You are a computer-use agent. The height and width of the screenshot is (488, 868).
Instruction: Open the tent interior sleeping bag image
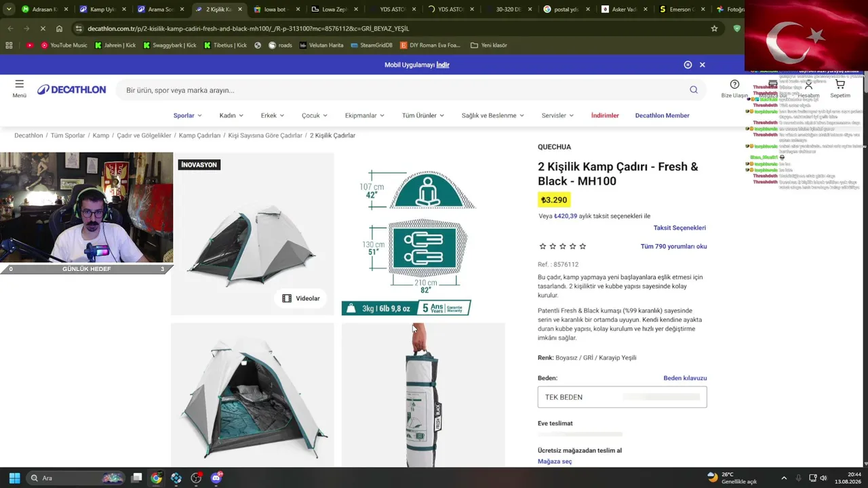252,395
